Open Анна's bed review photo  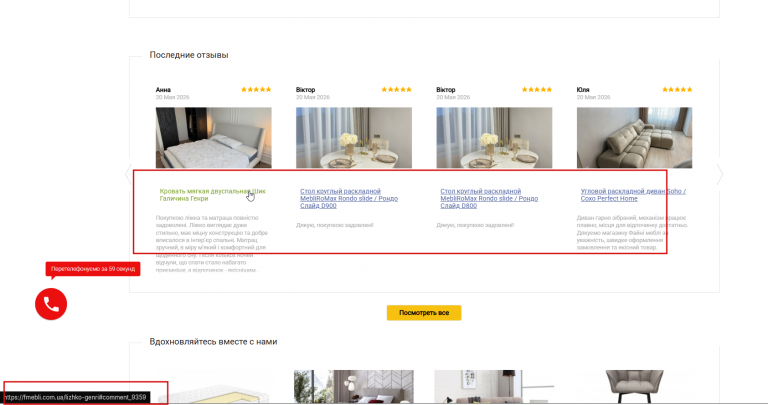click(x=214, y=138)
